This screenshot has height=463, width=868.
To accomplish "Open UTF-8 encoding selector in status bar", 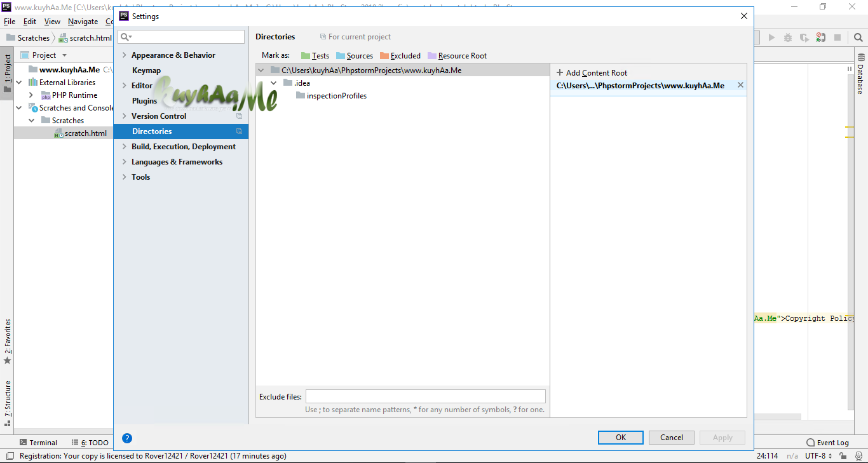I will pos(818,456).
